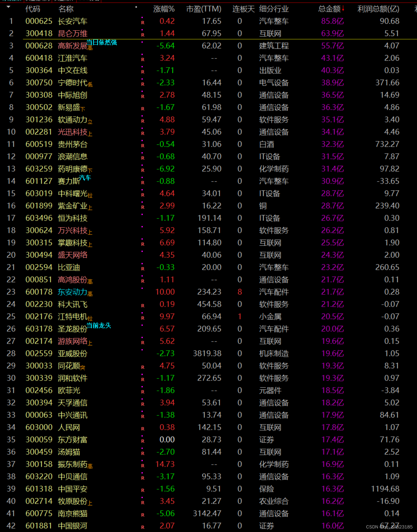Click 小金属 industry cell

coord(270,317)
